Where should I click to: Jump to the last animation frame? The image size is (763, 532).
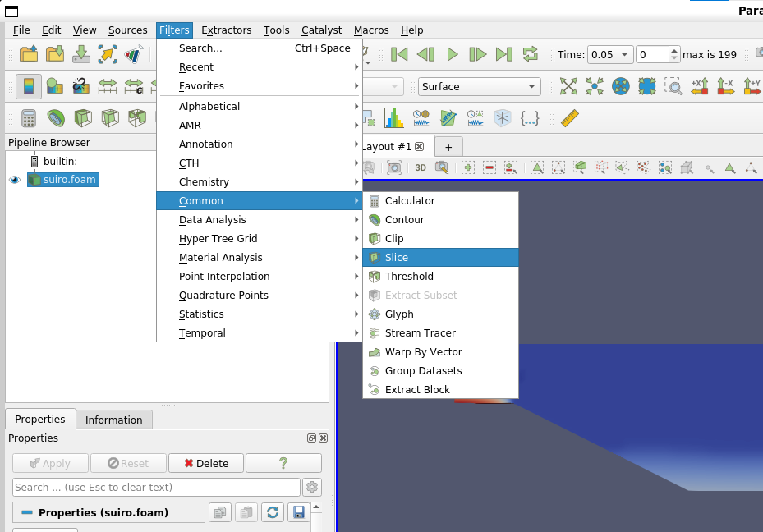504,55
